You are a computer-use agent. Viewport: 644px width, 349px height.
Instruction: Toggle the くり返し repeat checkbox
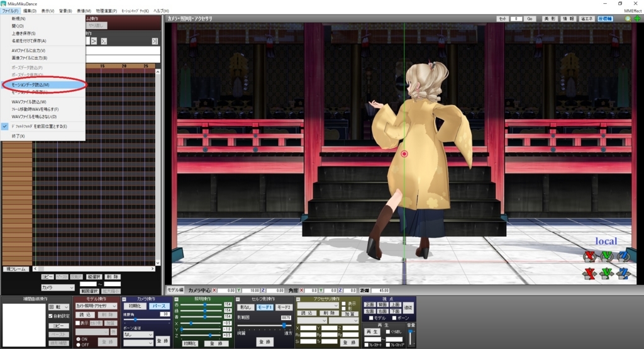click(387, 332)
